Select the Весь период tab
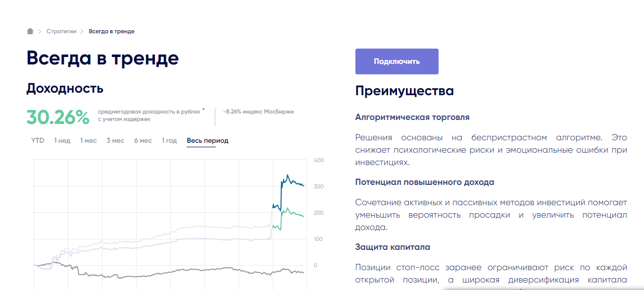644x290 pixels. [207, 141]
